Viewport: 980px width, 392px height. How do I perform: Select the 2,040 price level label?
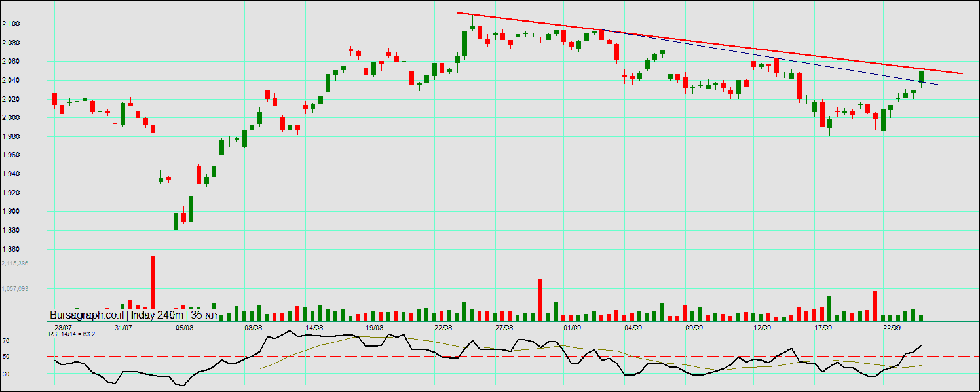(10, 81)
